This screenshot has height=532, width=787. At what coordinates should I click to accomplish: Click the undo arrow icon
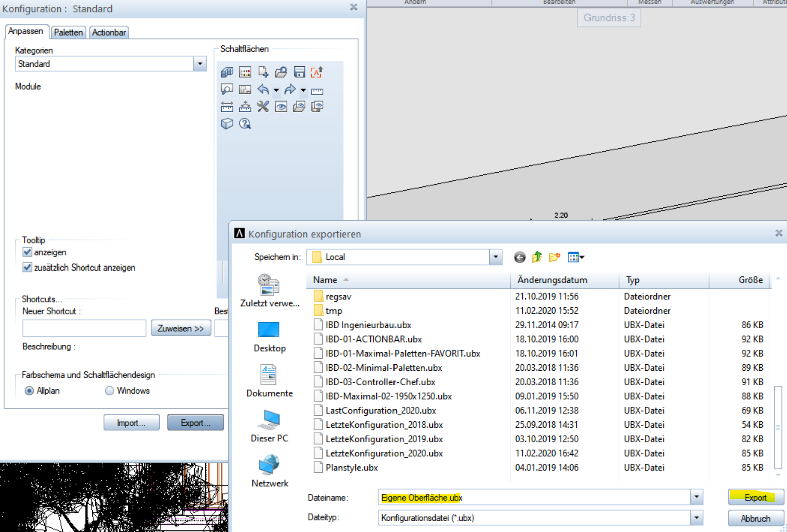click(263, 90)
